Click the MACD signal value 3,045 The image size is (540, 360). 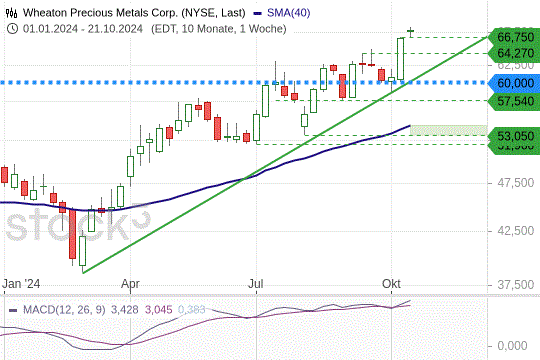(x=158, y=309)
